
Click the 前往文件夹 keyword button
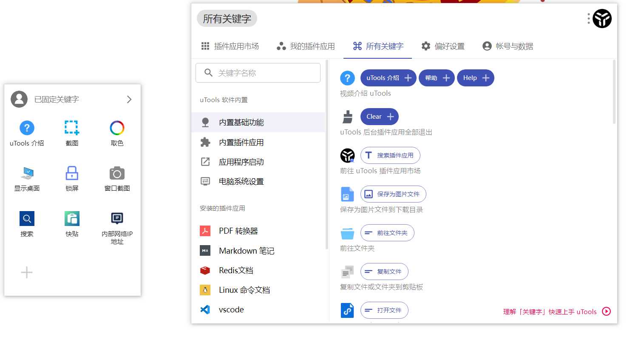pos(387,233)
